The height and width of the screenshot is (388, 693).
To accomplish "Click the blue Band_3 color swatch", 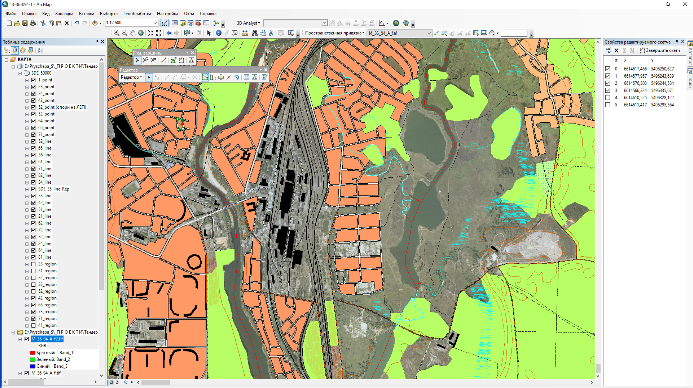I will point(32,366).
